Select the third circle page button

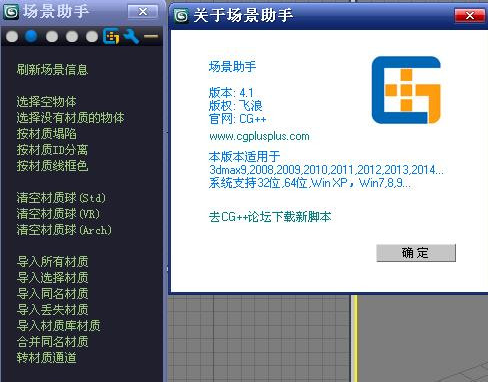click(52, 36)
